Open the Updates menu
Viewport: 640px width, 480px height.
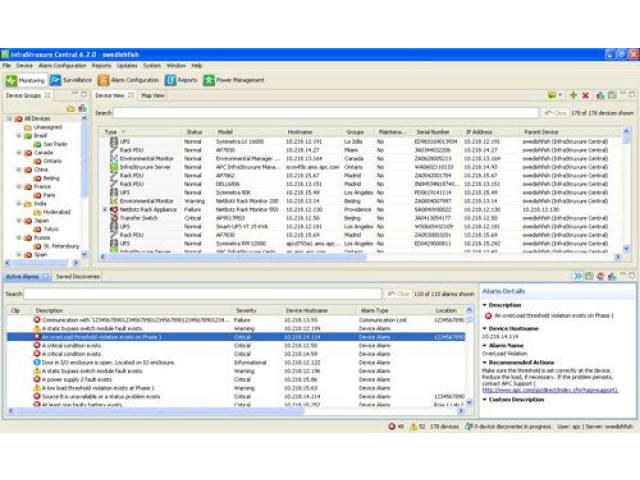[127, 66]
